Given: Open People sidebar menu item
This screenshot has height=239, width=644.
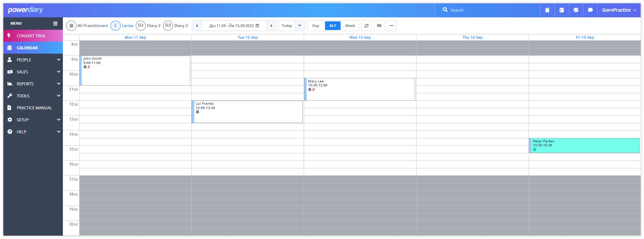Looking at the screenshot, I should tap(33, 60).
